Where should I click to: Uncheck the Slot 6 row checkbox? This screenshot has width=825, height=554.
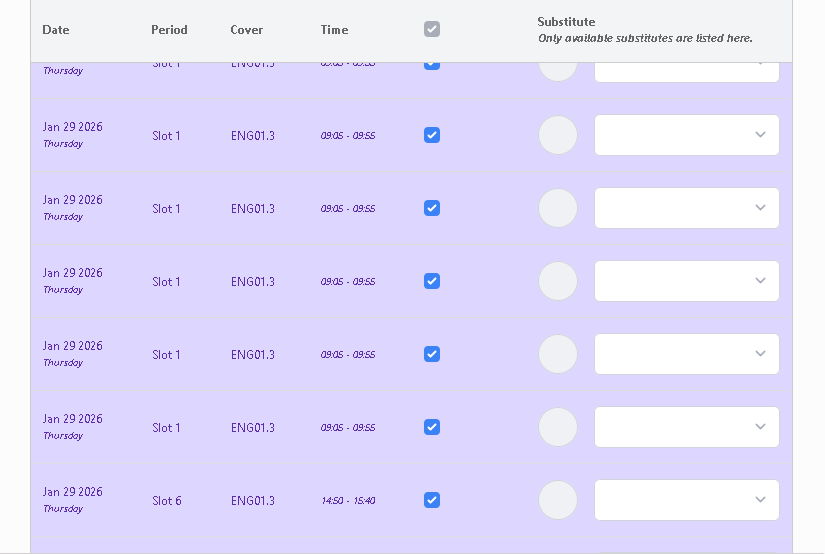[x=432, y=500]
